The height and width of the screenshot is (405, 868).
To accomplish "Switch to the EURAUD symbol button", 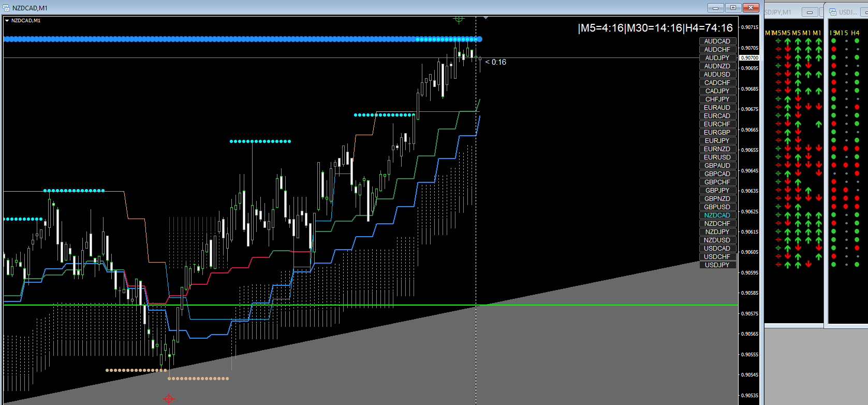I will coord(717,108).
